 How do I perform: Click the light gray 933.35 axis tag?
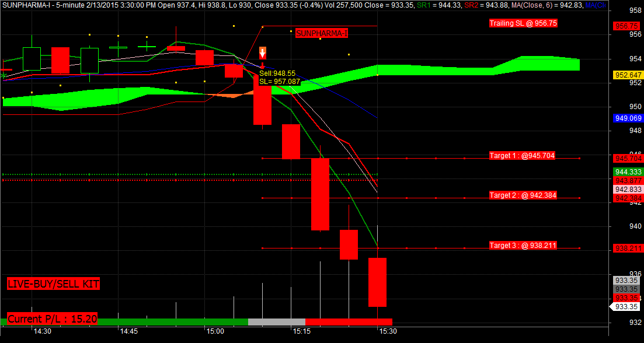[x=625, y=281]
